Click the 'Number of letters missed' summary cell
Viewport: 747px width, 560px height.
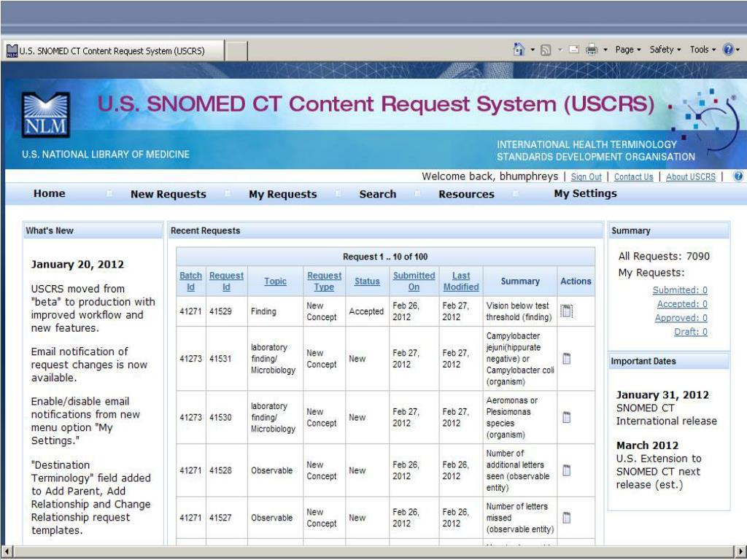pyautogui.click(x=520, y=518)
